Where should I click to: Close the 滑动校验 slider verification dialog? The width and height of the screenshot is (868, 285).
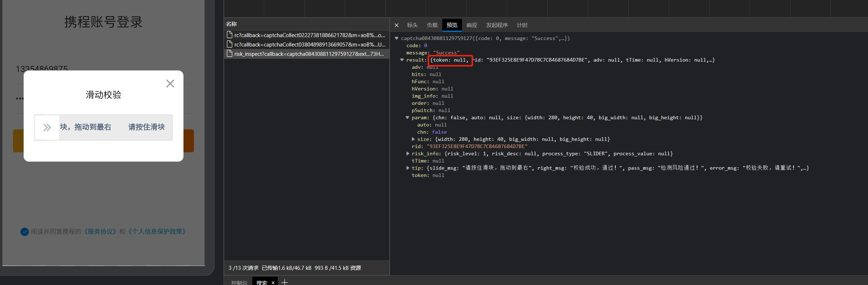[x=170, y=84]
